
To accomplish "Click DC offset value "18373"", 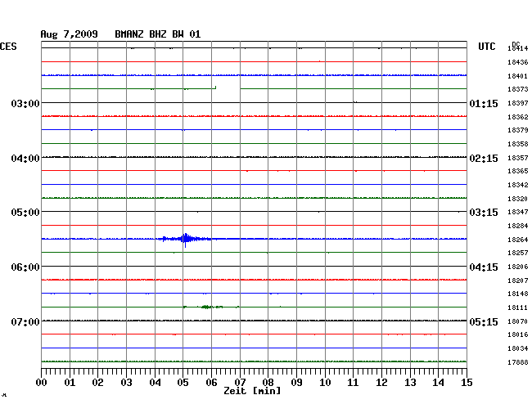I will (x=518, y=89).
